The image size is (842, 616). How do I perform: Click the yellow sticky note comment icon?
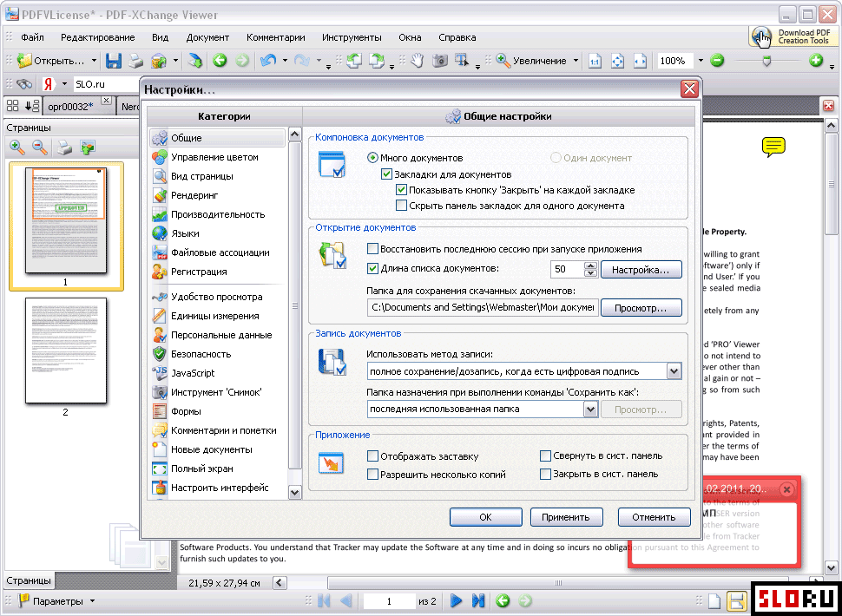click(x=773, y=147)
